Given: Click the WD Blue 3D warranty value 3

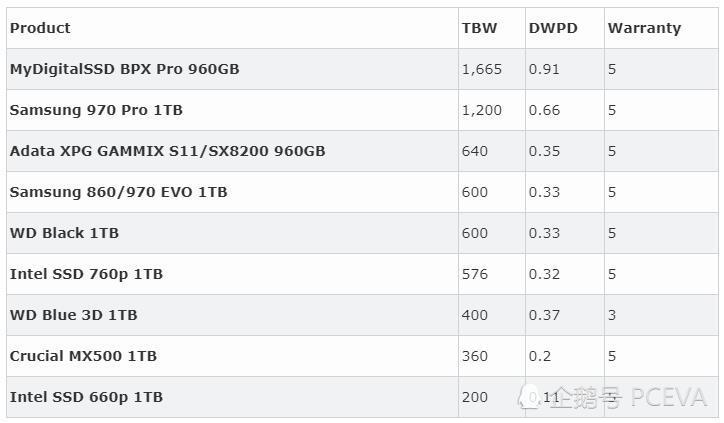Looking at the screenshot, I should (x=612, y=315).
